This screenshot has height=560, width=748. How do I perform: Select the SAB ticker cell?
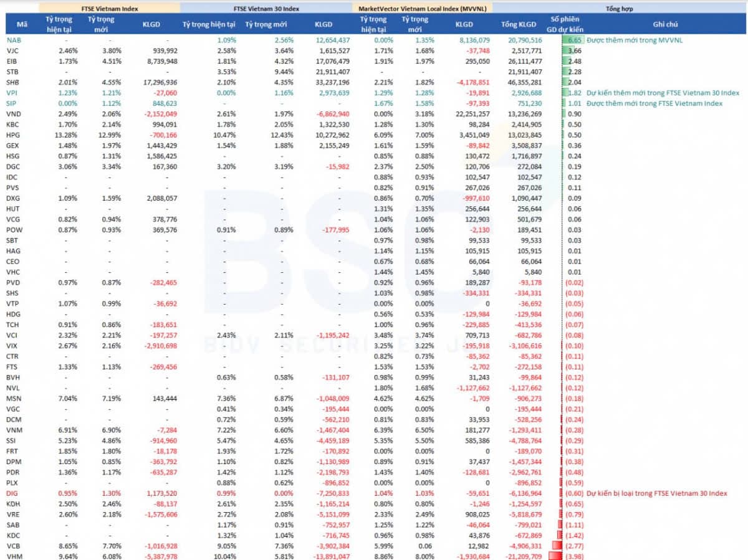(12, 524)
